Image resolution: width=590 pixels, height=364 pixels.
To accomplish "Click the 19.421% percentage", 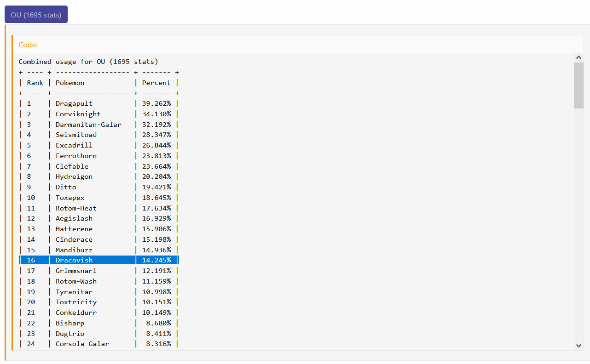I will pyautogui.click(x=156, y=187).
